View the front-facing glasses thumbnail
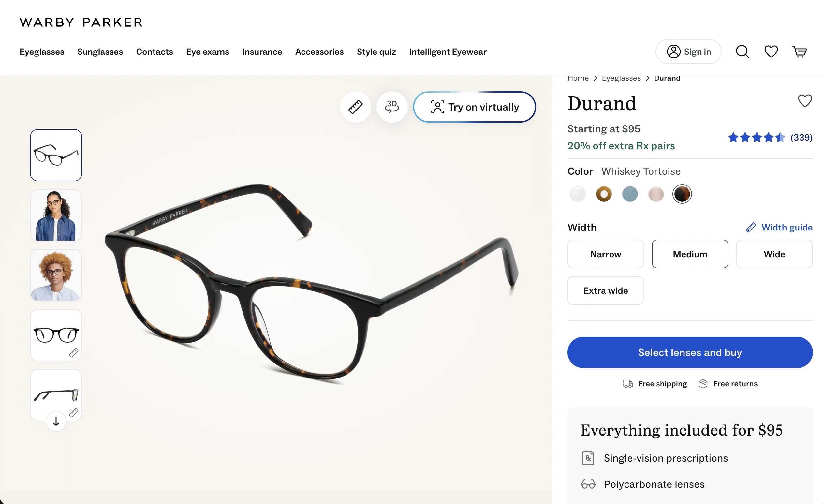The image size is (824, 504). click(x=56, y=335)
